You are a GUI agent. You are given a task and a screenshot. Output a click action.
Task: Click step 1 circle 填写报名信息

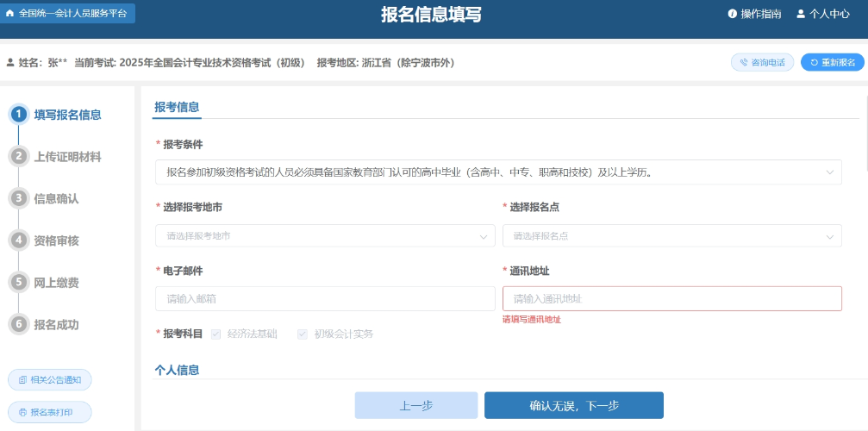pyautogui.click(x=17, y=114)
